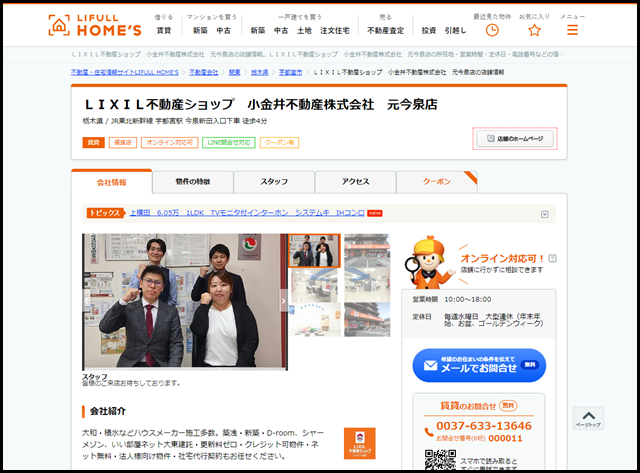Click the HOME'S mascot character image
Screen dimensions: 640x473
point(429,262)
